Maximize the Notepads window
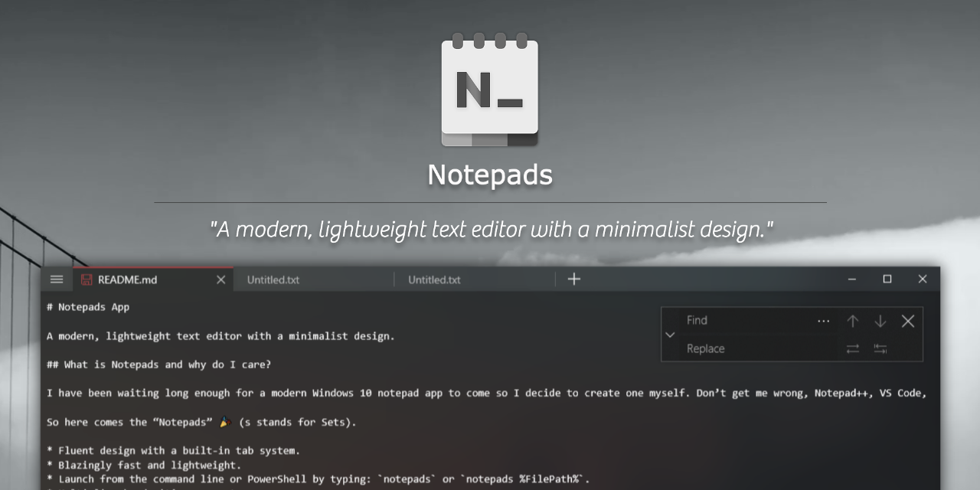The image size is (980, 490). tap(887, 279)
